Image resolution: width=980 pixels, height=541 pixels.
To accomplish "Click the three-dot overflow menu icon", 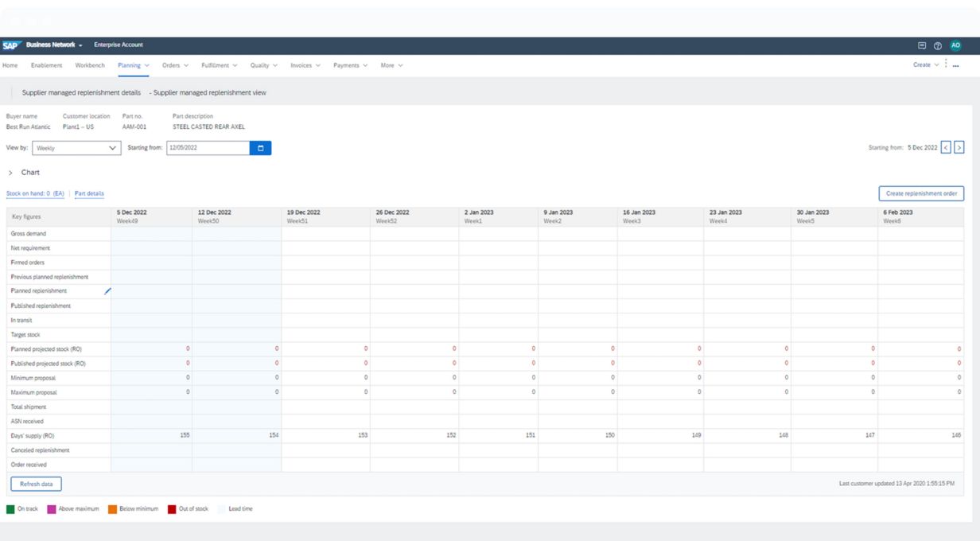I will point(955,65).
